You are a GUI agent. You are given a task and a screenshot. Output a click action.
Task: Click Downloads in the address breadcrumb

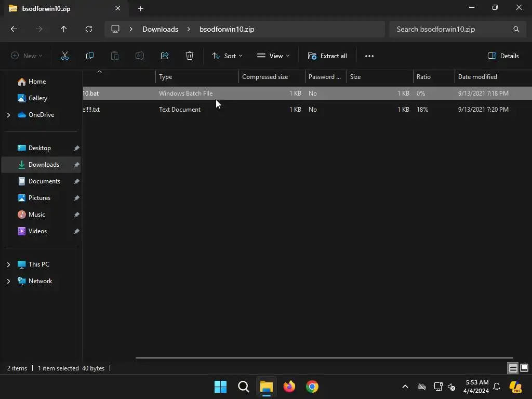(x=160, y=29)
